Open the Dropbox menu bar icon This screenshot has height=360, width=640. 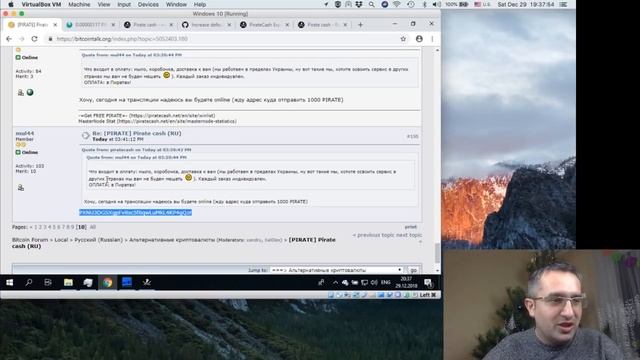coord(359,4)
